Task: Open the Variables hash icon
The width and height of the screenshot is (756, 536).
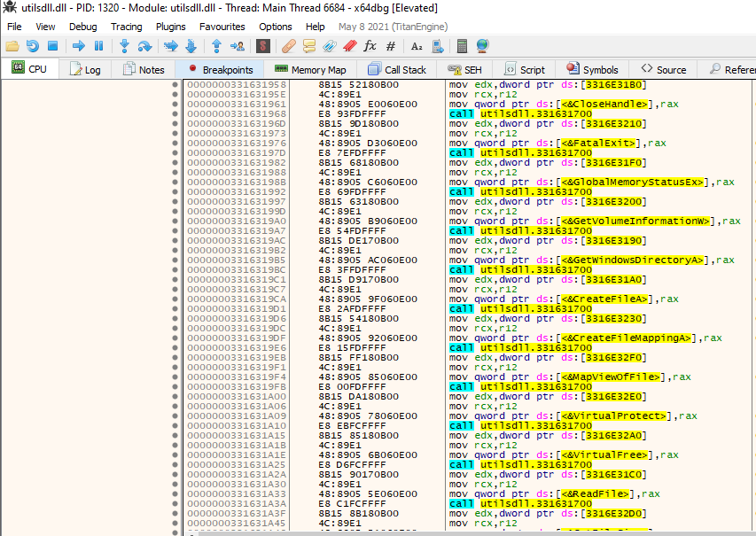Action: (x=391, y=46)
